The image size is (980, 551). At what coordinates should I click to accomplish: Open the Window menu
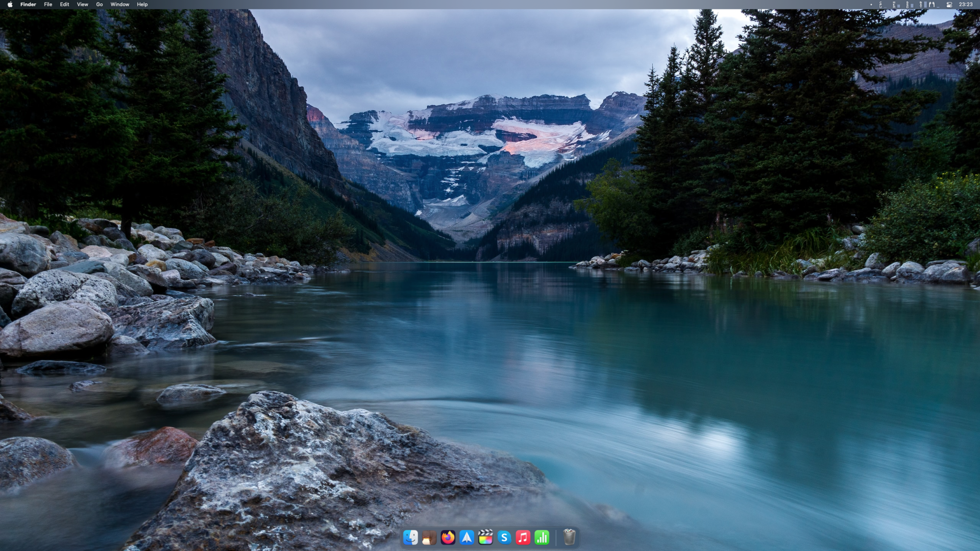(120, 4)
